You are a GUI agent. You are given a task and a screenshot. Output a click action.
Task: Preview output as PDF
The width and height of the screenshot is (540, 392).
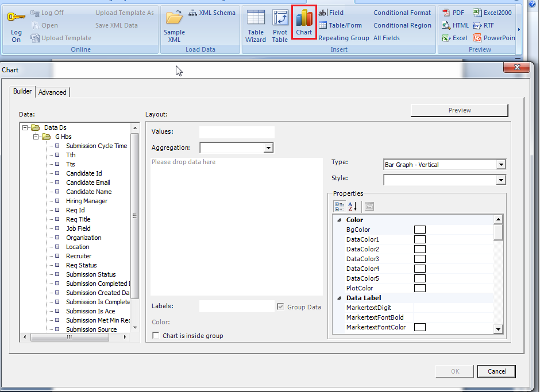(453, 13)
